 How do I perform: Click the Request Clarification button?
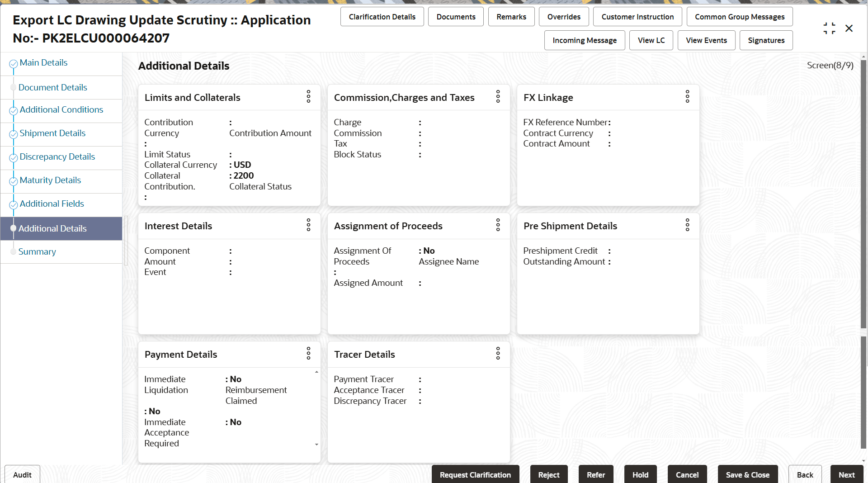coord(475,474)
